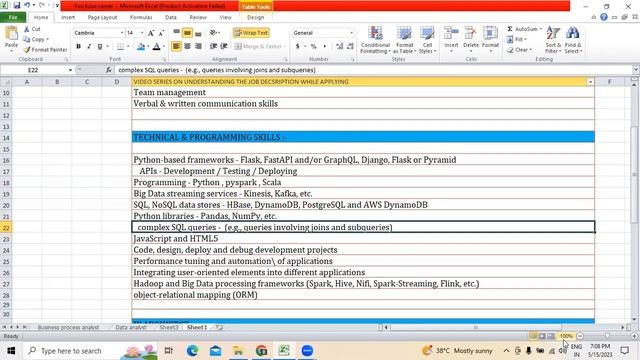Click the Excel Help question mark icon

point(604,17)
